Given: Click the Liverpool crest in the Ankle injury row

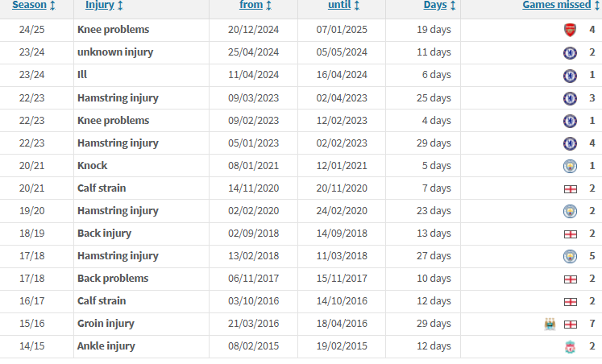Looking at the screenshot, I should point(570,346).
